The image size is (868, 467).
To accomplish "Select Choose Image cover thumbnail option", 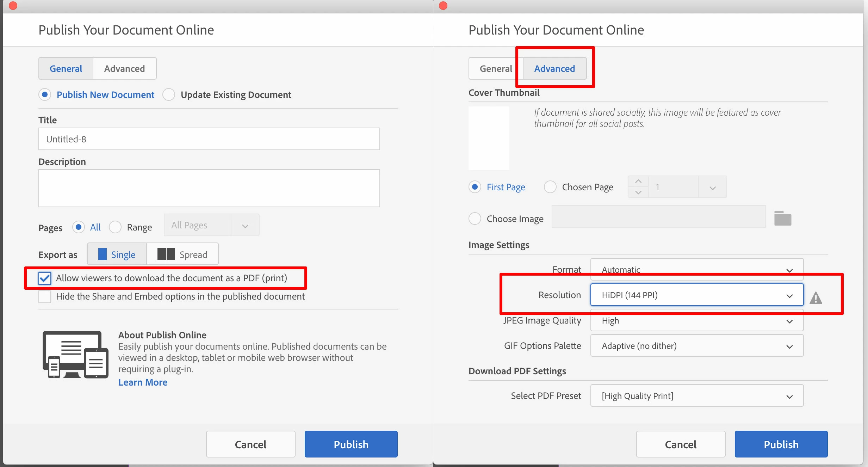I will point(475,219).
